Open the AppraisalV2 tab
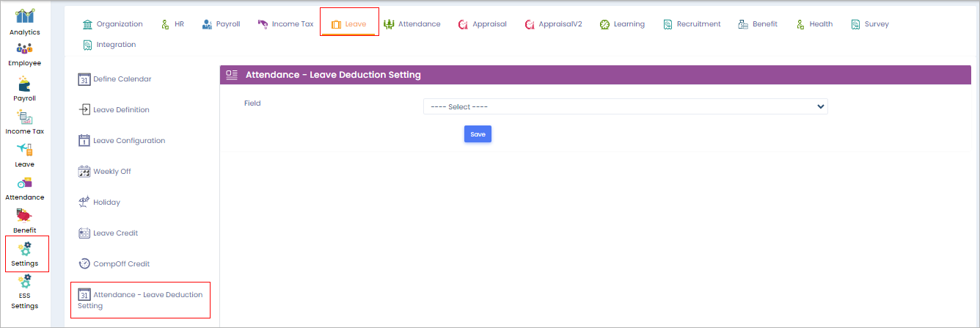 [553, 24]
